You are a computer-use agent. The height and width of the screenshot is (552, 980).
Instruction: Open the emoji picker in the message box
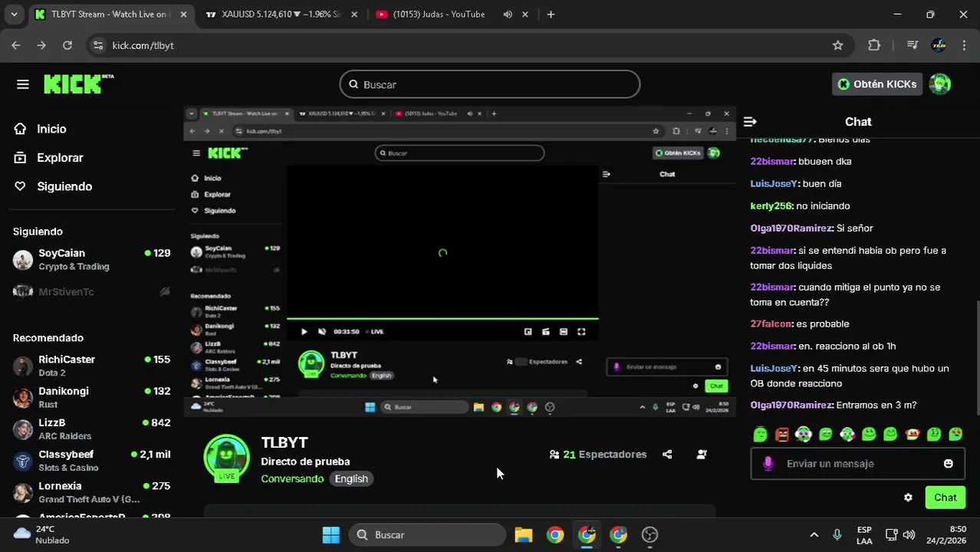click(x=949, y=464)
